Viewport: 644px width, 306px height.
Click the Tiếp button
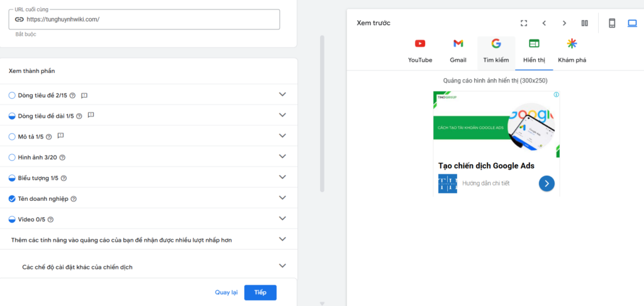pyautogui.click(x=260, y=292)
